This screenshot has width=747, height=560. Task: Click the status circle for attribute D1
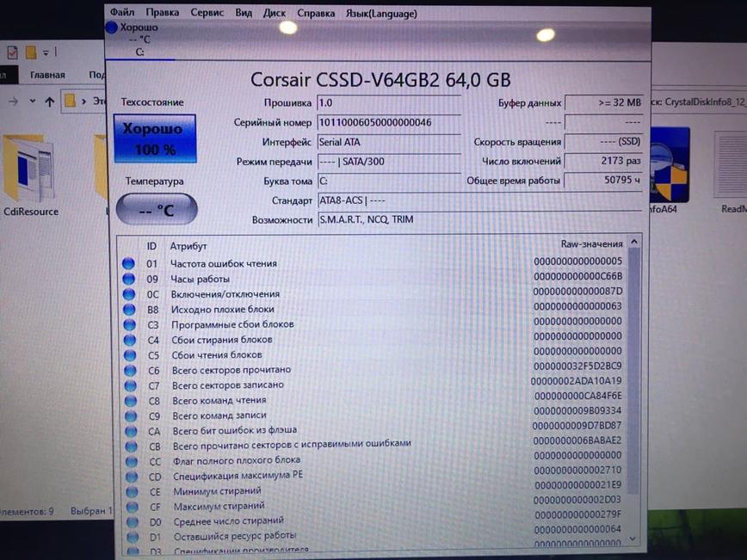coord(133,537)
